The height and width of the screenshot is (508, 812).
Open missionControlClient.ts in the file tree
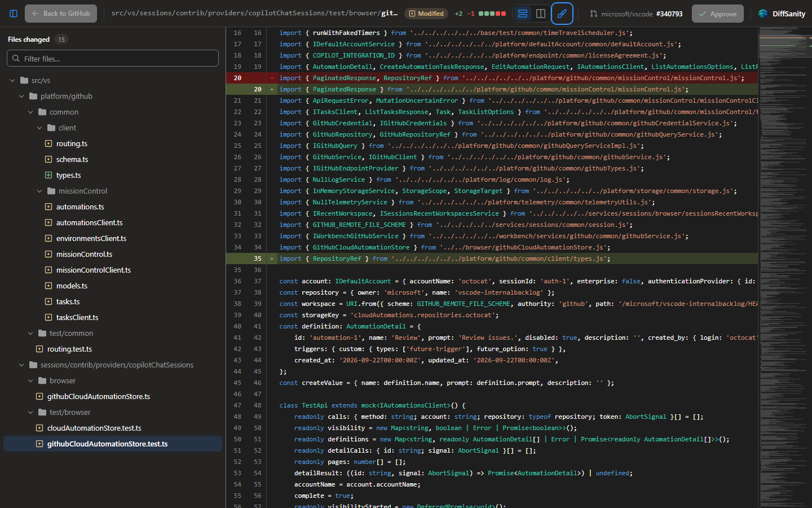[113, 270]
